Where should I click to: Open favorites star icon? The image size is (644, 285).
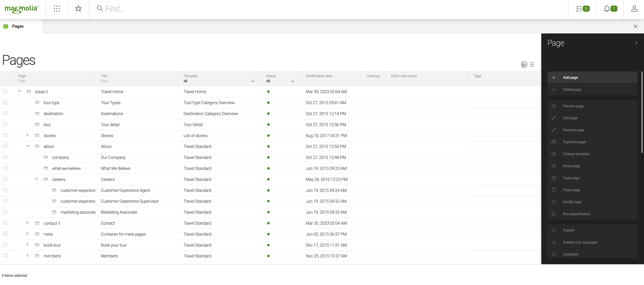(78, 9)
